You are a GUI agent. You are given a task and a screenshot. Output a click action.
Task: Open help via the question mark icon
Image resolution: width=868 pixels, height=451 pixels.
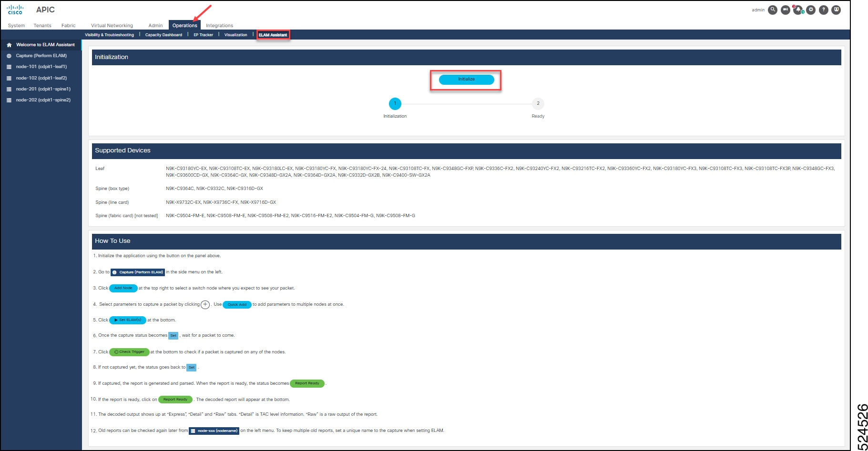coord(823,10)
